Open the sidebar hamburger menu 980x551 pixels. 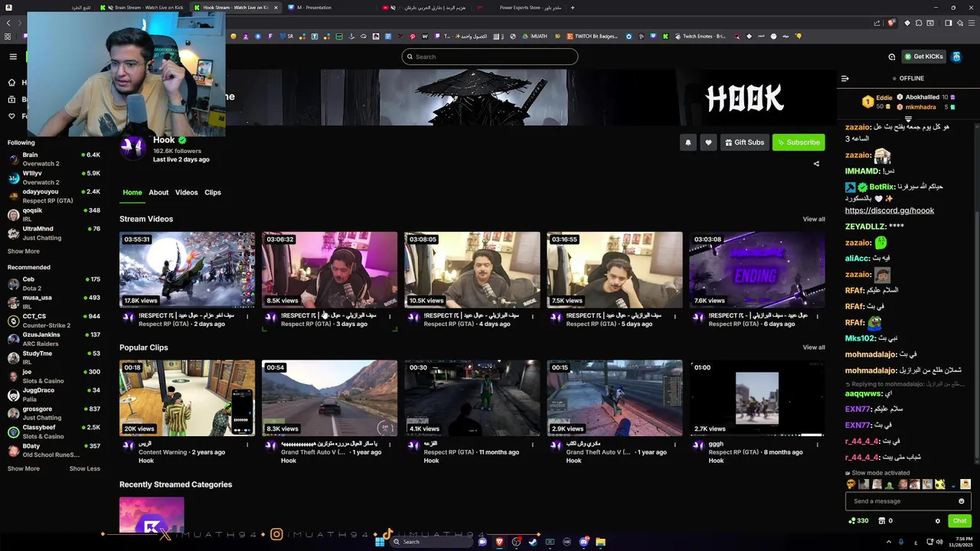[13, 57]
